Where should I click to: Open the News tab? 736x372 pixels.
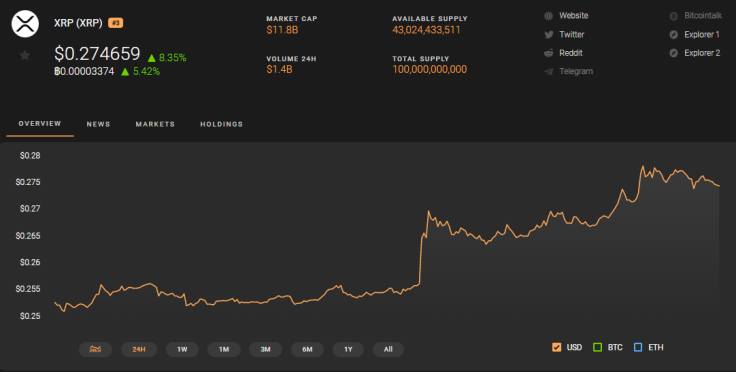(x=98, y=124)
